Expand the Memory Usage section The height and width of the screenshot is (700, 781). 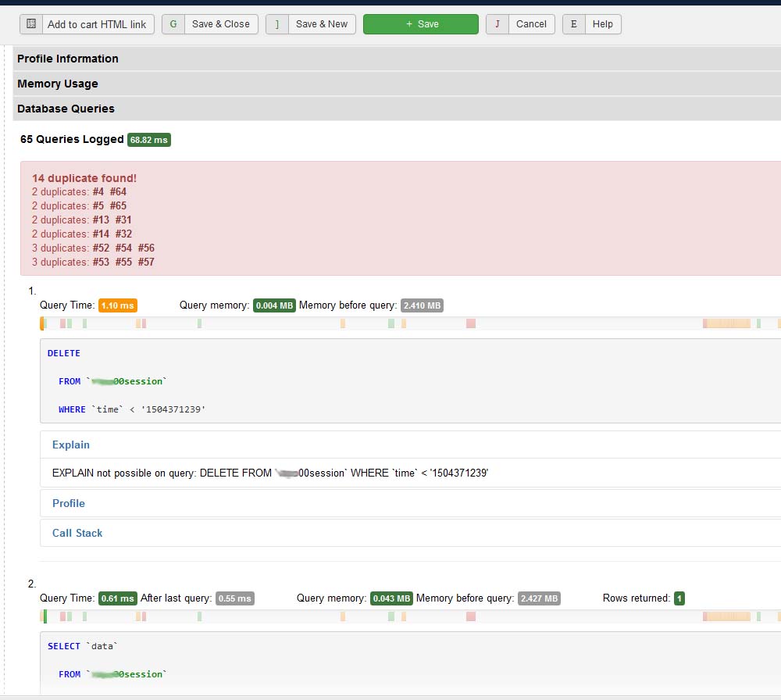tap(58, 84)
